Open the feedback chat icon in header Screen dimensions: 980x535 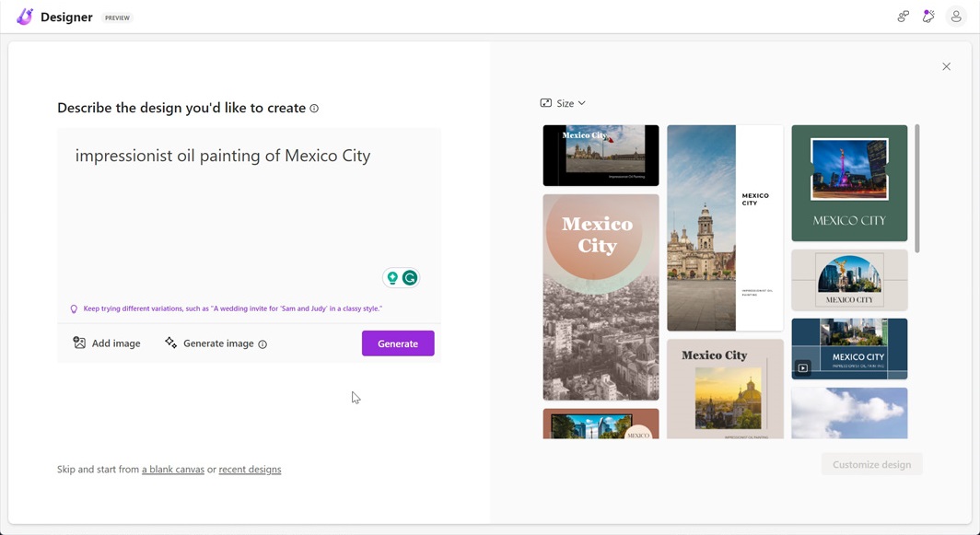[x=903, y=17]
